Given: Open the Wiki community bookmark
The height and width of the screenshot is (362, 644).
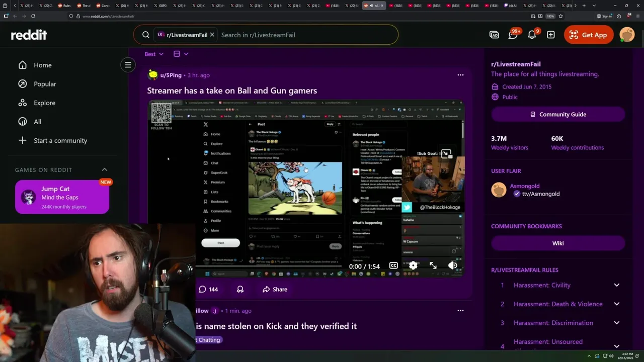Looking at the screenshot, I should [558, 243].
